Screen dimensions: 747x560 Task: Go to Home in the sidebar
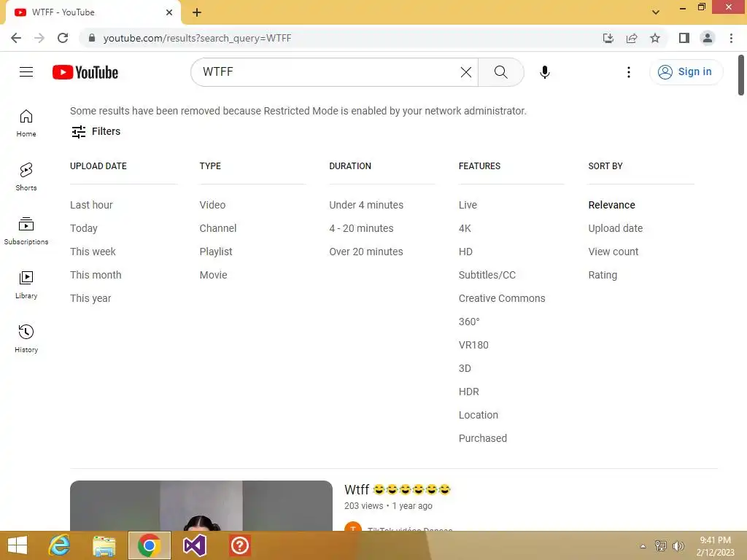click(26, 122)
